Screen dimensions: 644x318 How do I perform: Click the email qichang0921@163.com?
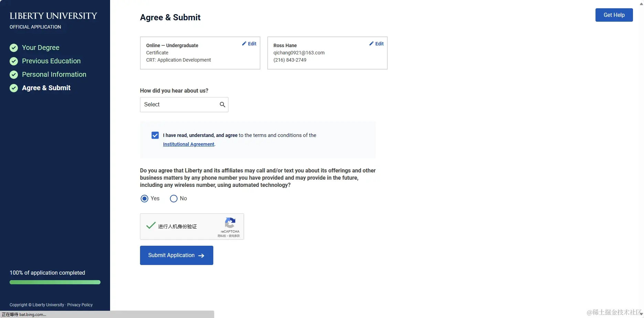pos(299,53)
